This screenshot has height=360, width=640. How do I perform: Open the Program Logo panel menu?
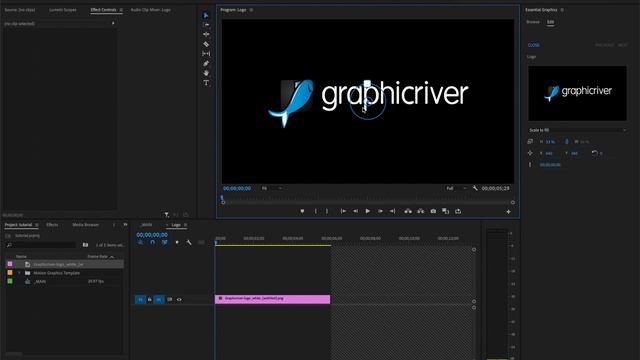click(x=251, y=10)
